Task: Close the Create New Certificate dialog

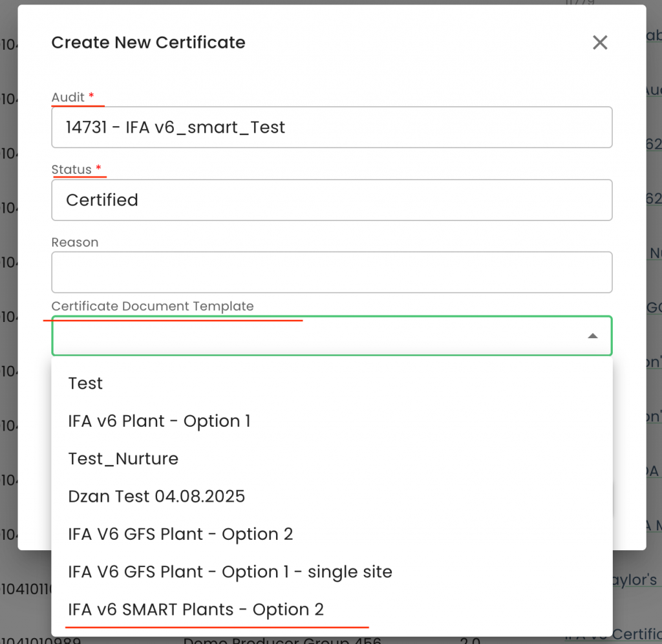Action: (600, 43)
